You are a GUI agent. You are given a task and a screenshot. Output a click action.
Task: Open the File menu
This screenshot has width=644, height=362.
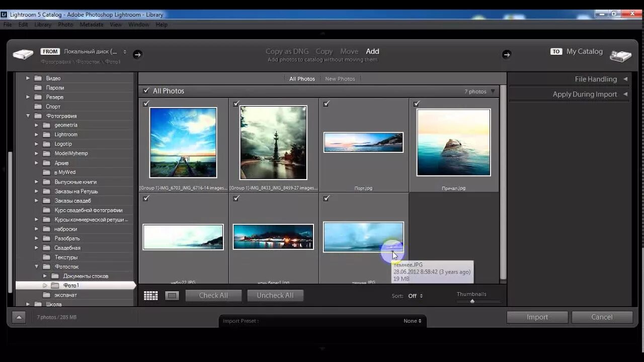[8, 25]
